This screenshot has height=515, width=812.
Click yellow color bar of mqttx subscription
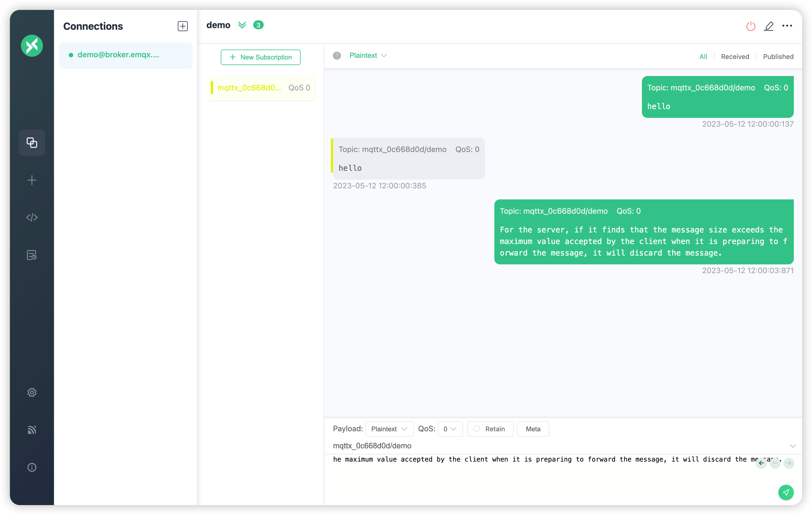(x=212, y=88)
